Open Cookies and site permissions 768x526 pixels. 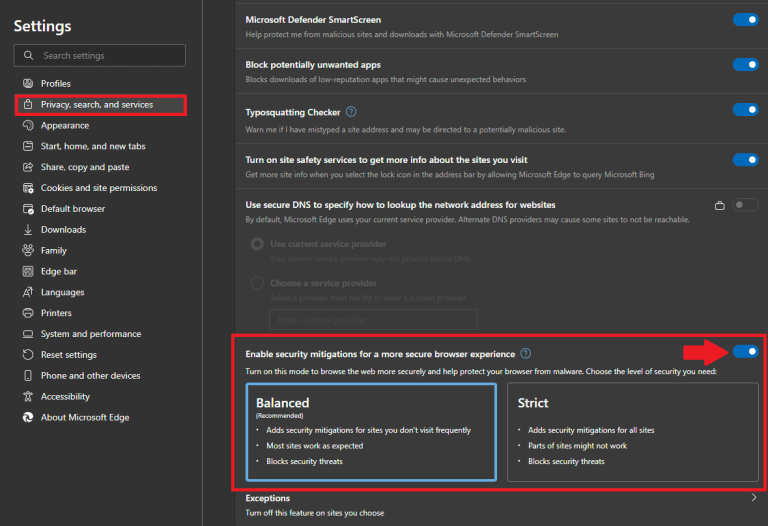[100, 188]
